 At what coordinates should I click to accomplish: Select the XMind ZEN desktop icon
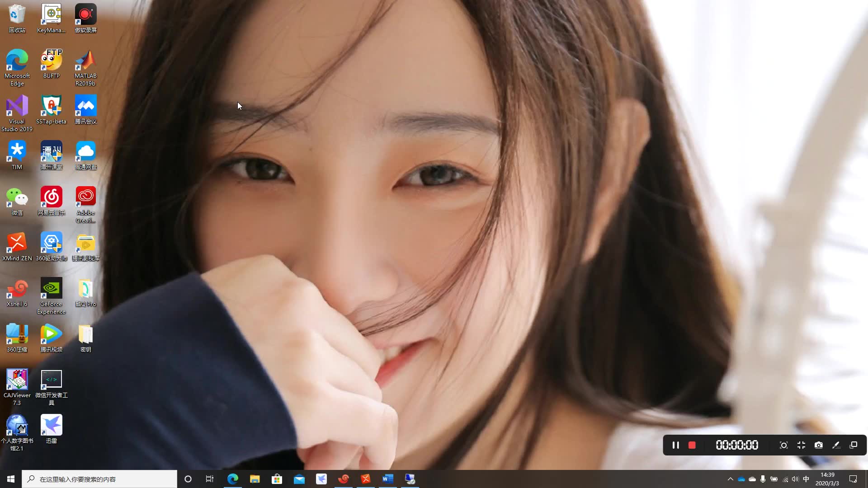tap(17, 246)
